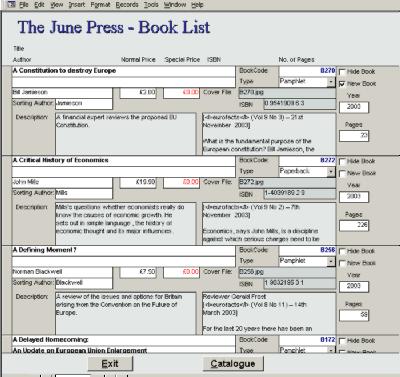Tick Hide Book for book B272

pyautogui.click(x=342, y=162)
